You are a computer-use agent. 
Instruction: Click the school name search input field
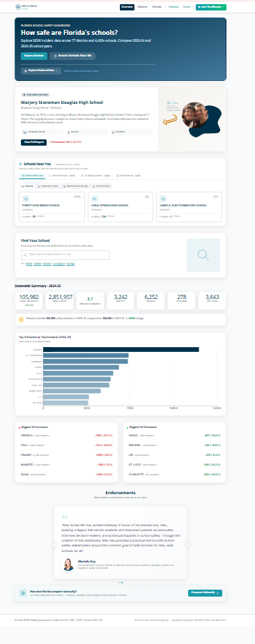tap(65, 255)
